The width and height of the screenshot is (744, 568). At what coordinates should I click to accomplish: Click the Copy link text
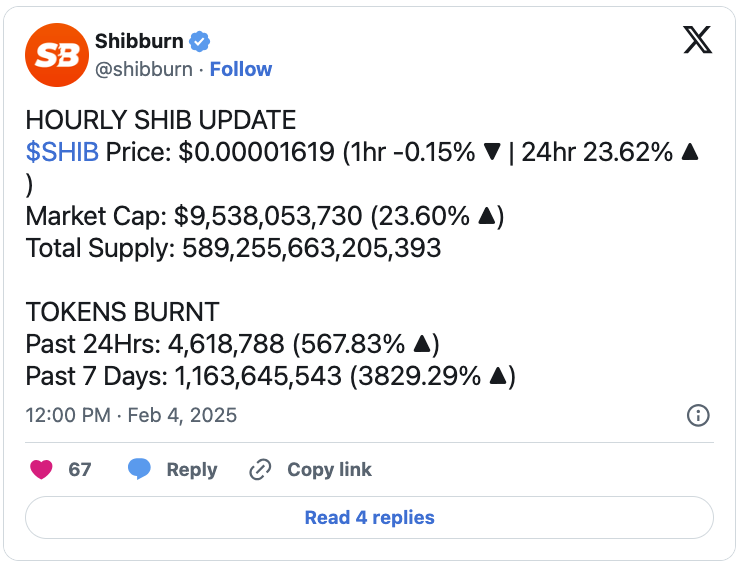pyautogui.click(x=329, y=469)
